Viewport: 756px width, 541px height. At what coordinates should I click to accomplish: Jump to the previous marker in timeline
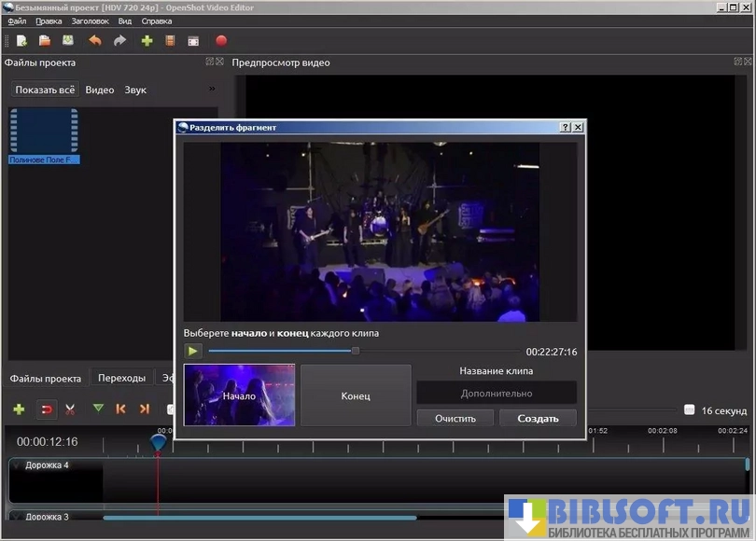tap(120, 409)
